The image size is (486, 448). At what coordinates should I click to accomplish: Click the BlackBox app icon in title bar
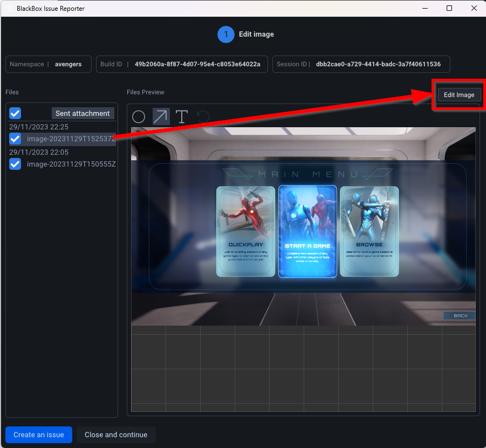[x=9, y=9]
